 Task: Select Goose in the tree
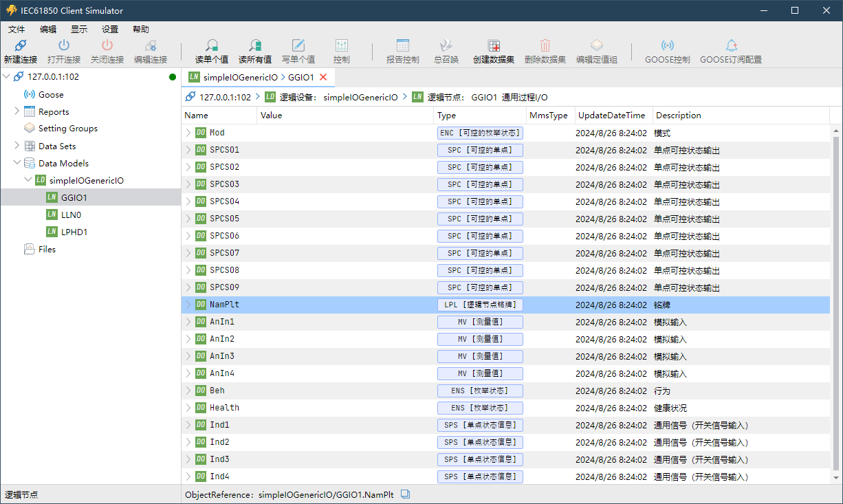51,94
